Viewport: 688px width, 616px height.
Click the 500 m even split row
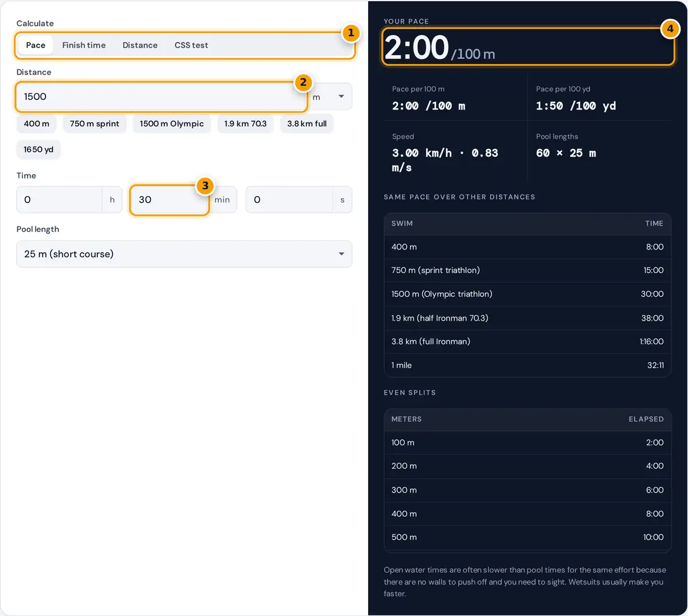(527, 537)
